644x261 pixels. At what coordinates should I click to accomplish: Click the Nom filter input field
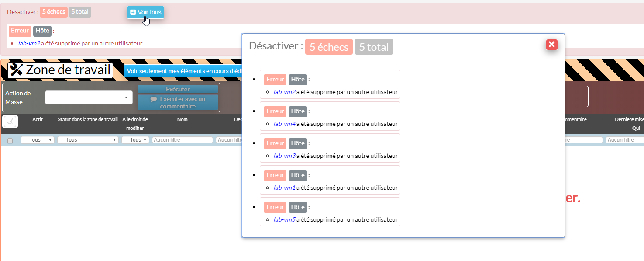(x=182, y=140)
